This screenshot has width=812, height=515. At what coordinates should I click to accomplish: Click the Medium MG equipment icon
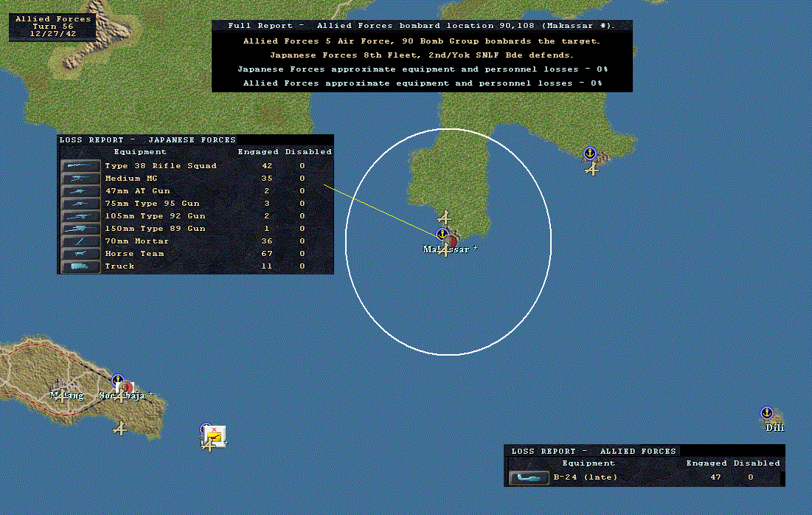pyautogui.click(x=80, y=179)
